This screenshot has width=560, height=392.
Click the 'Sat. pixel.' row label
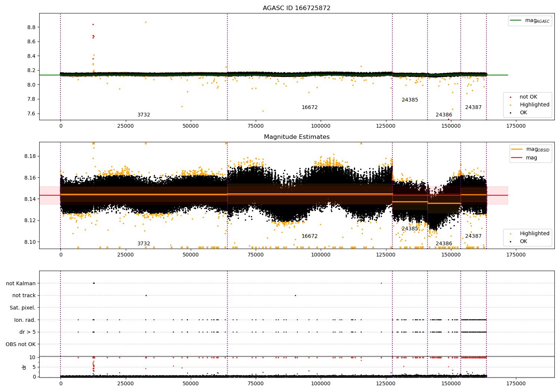click(22, 308)
